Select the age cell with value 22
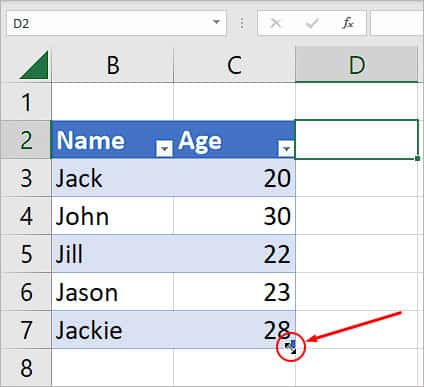Viewport: 424px width, 387px height. (234, 254)
